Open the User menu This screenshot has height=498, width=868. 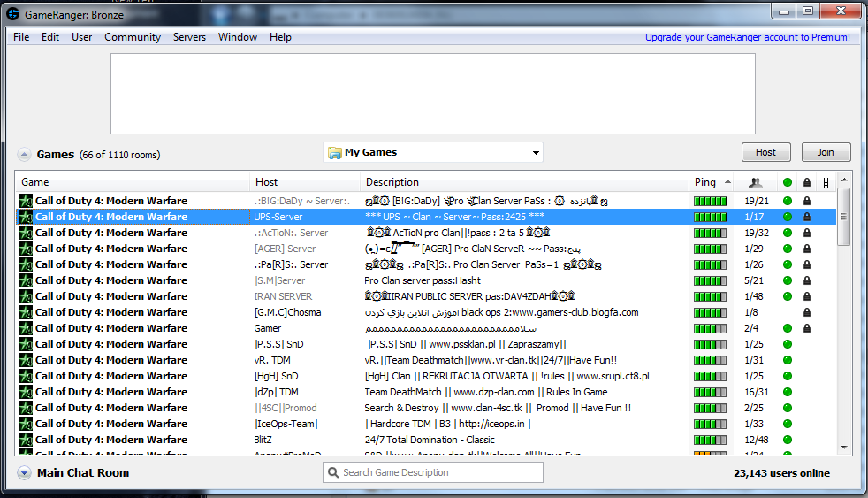(x=82, y=37)
